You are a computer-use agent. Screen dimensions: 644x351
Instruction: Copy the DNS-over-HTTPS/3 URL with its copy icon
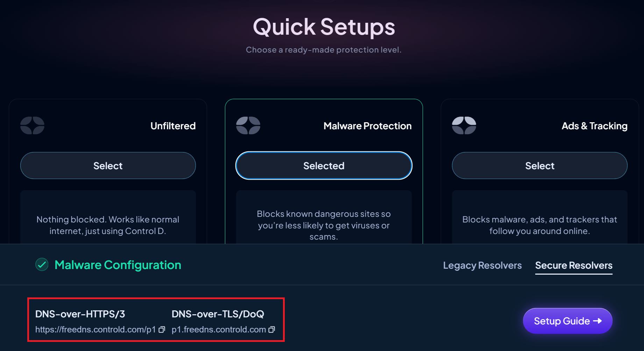coord(162,330)
